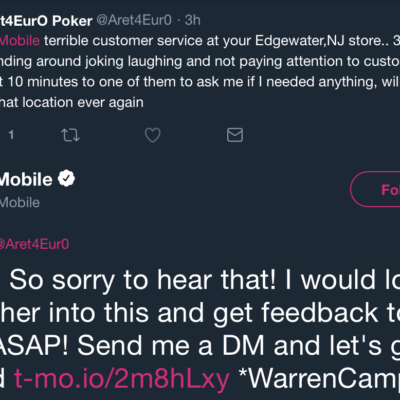Click the verified badge next to Mobile
Screen dimensions: 400x400
[66, 179]
